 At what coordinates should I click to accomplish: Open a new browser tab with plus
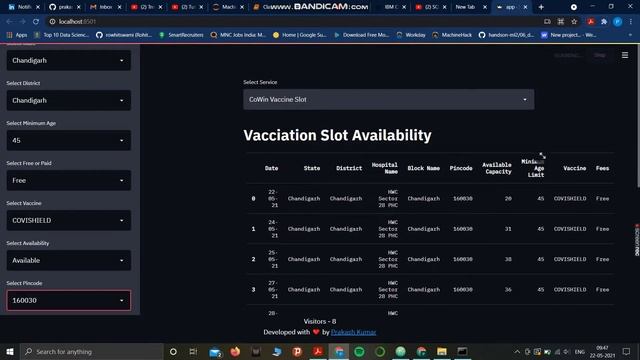pyautogui.click(x=541, y=7)
